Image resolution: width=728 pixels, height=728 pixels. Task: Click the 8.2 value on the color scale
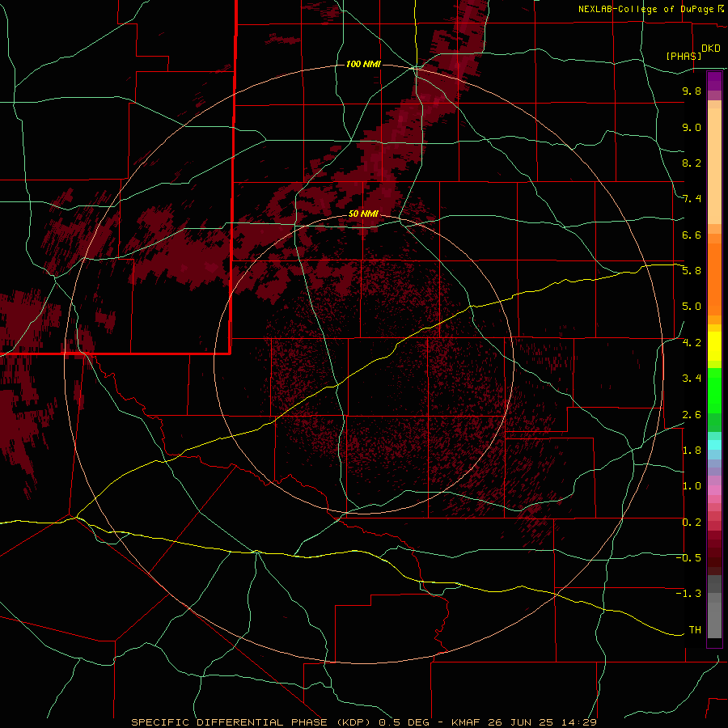click(692, 163)
